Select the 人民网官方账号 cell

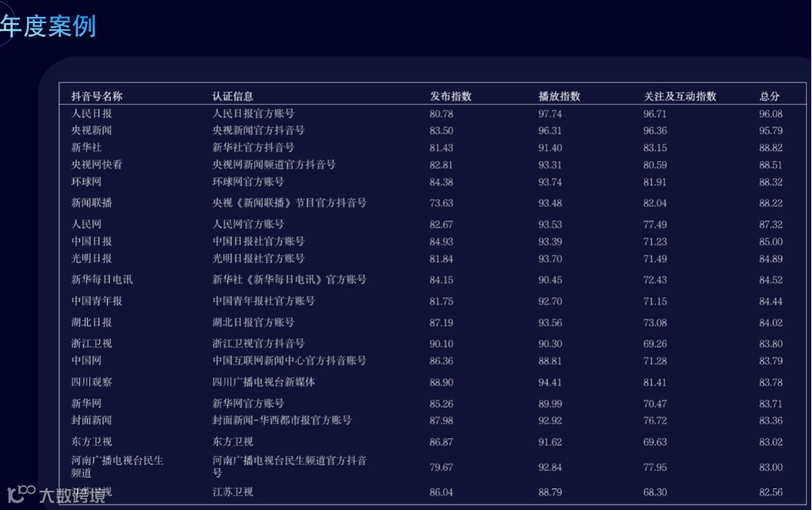pyautogui.click(x=248, y=224)
